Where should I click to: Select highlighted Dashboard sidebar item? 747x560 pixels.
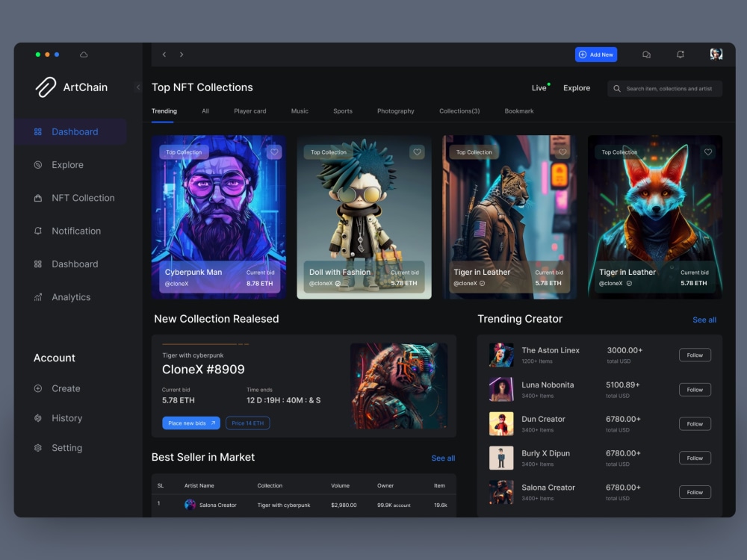70,132
